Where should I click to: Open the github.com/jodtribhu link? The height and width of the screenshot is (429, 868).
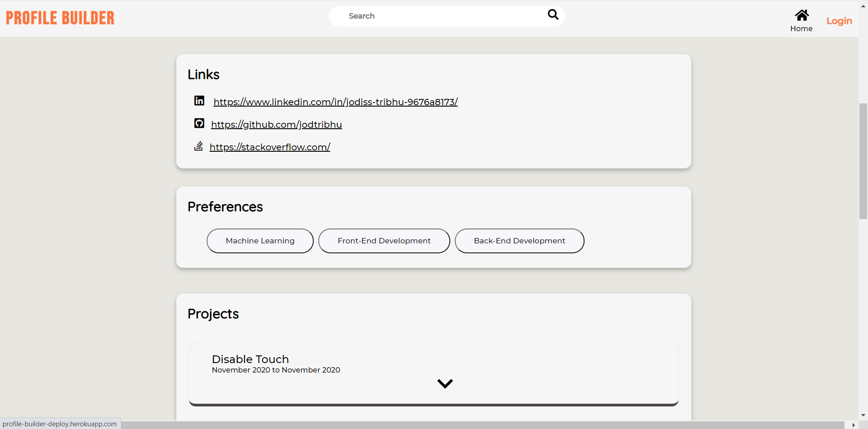pyautogui.click(x=276, y=124)
